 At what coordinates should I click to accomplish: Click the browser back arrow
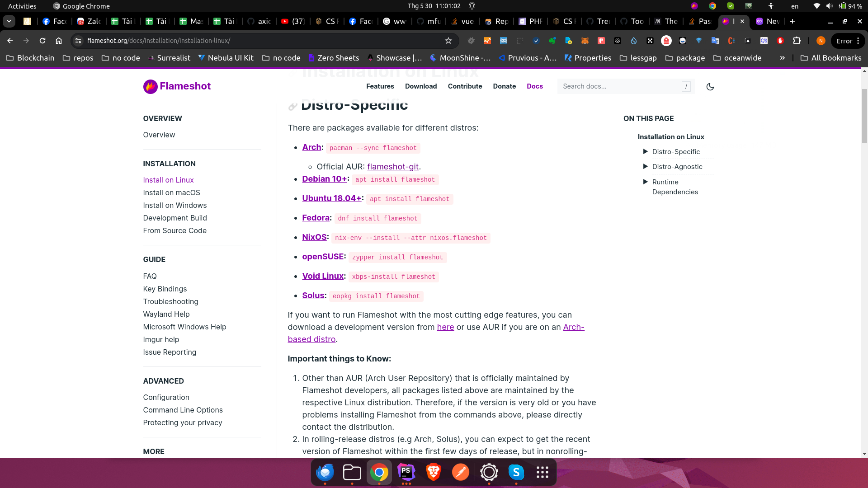(10, 41)
